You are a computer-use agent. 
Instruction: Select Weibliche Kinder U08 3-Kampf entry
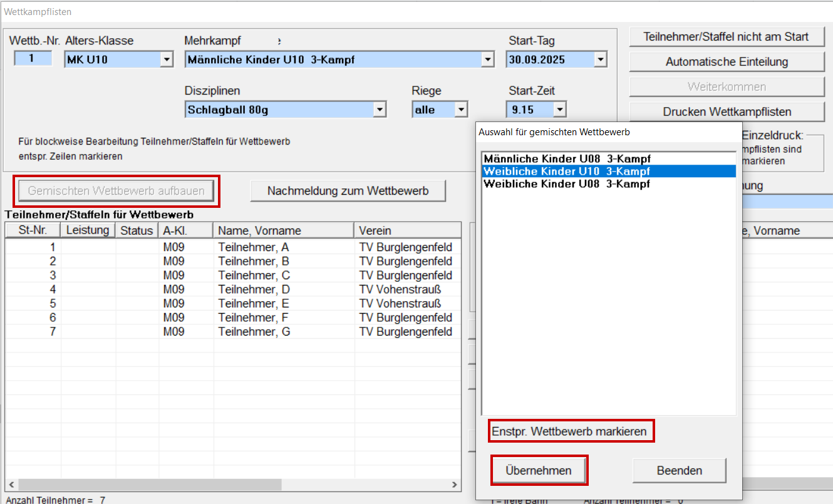coord(567,184)
